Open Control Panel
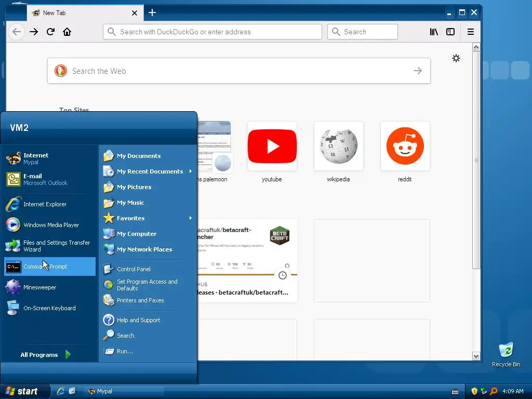The width and height of the screenshot is (532, 399). pyautogui.click(x=148, y=269)
